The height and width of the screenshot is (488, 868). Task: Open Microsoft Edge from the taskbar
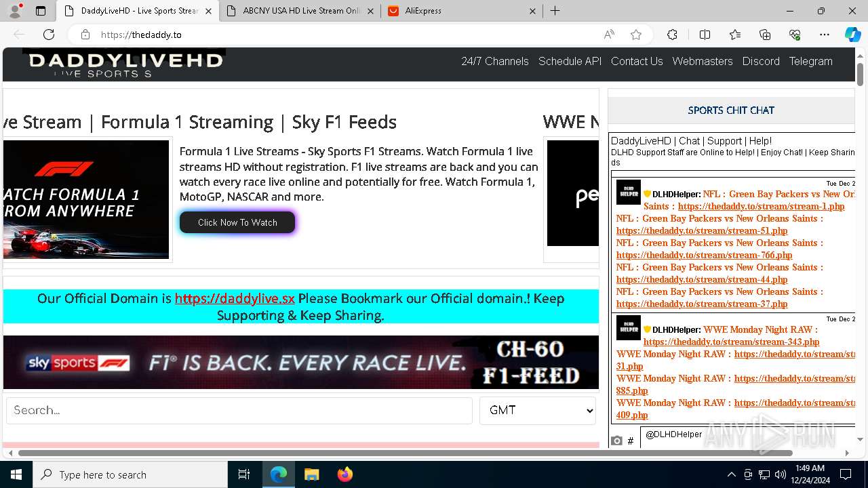tap(279, 474)
